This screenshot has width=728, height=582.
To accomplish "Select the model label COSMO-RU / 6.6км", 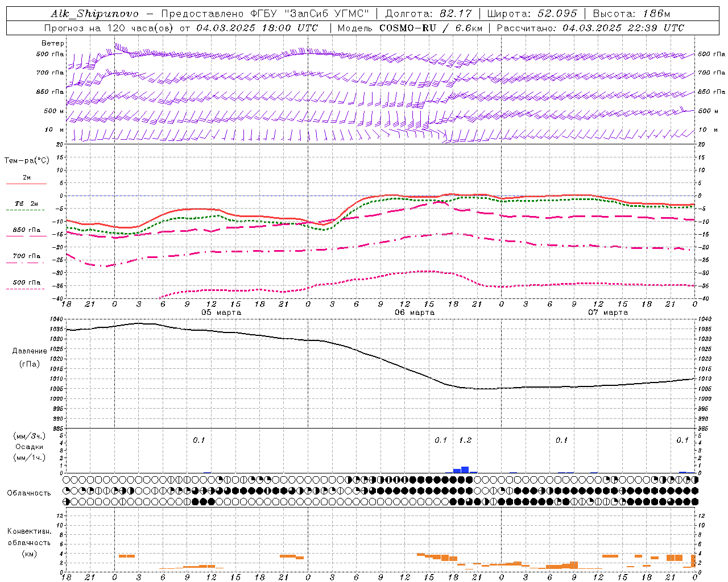I will [x=431, y=28].
